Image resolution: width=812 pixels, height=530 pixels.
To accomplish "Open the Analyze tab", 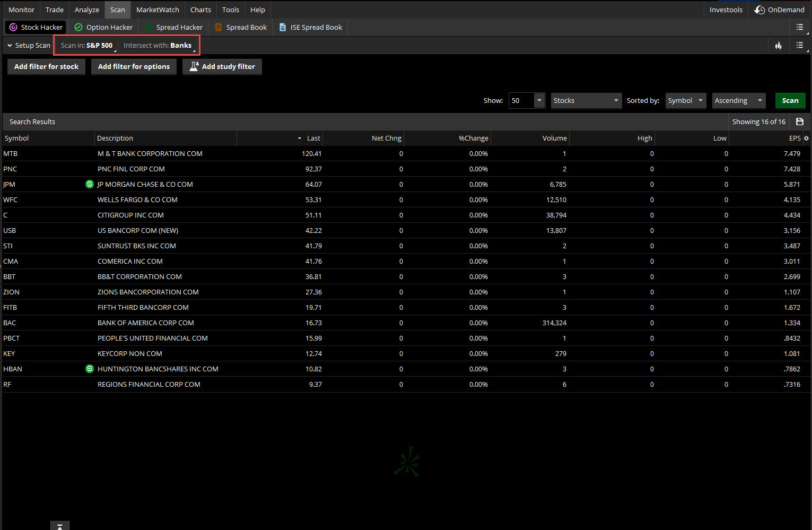I will [87, 10].
